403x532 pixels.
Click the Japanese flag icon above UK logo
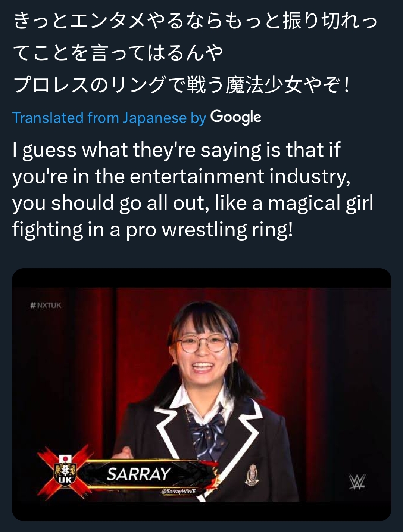pos(66,458)
